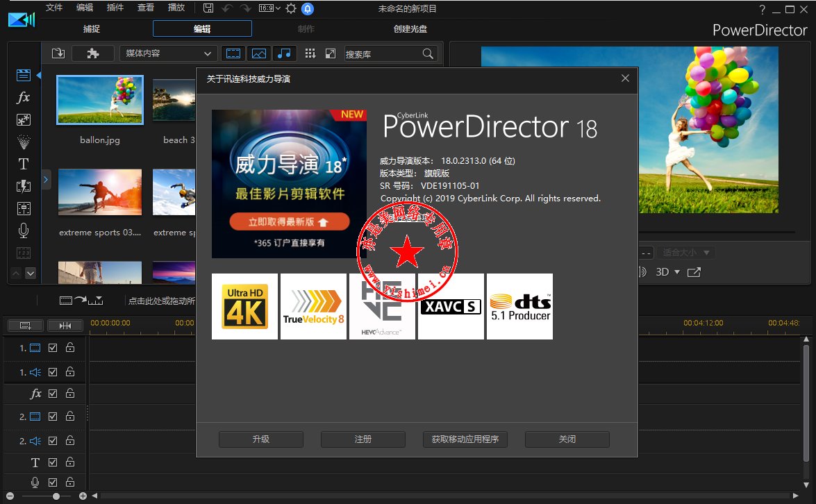The image size is (816, 504).
Task: Click the 00:04:12:00 timeline ruler mark
Action: [703, 323]
